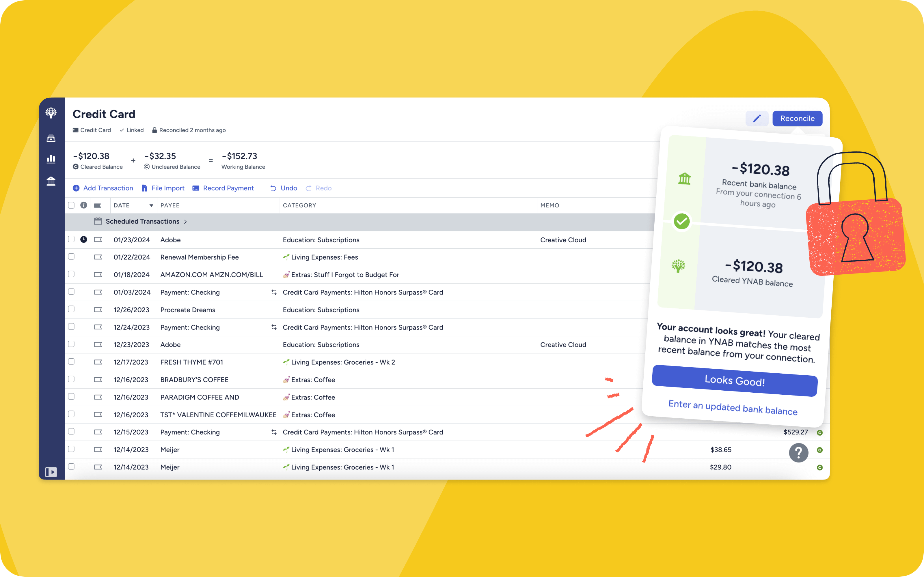Click the cleared 'C' icon on the $38.65 Meijer transaction

[x=820, y=449]
